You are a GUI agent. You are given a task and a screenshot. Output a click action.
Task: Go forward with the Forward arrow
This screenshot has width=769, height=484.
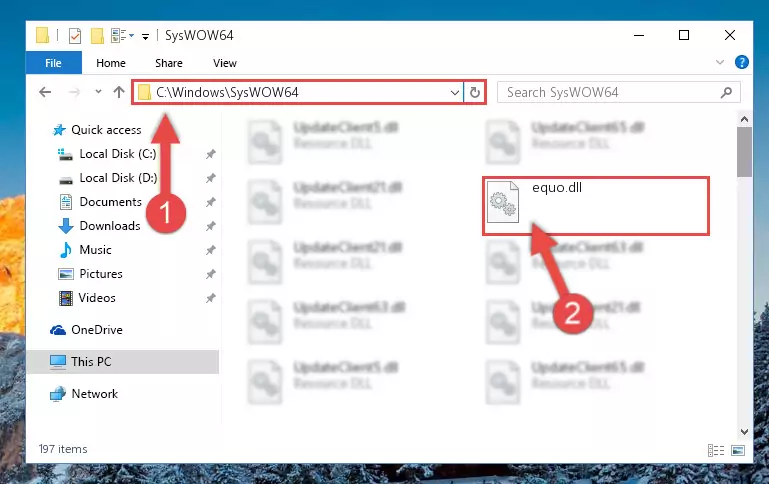point(74,92)
